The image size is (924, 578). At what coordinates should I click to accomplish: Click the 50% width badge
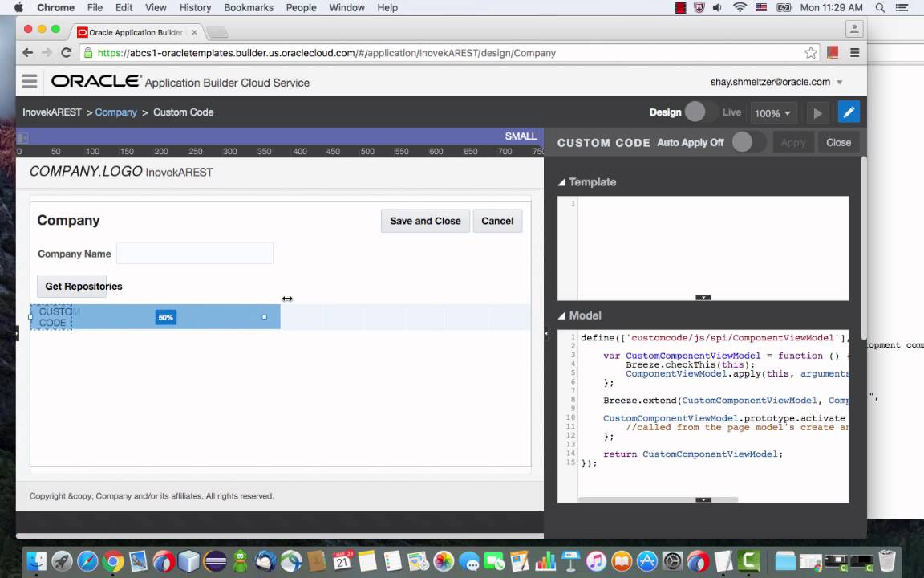coord(165,317)
